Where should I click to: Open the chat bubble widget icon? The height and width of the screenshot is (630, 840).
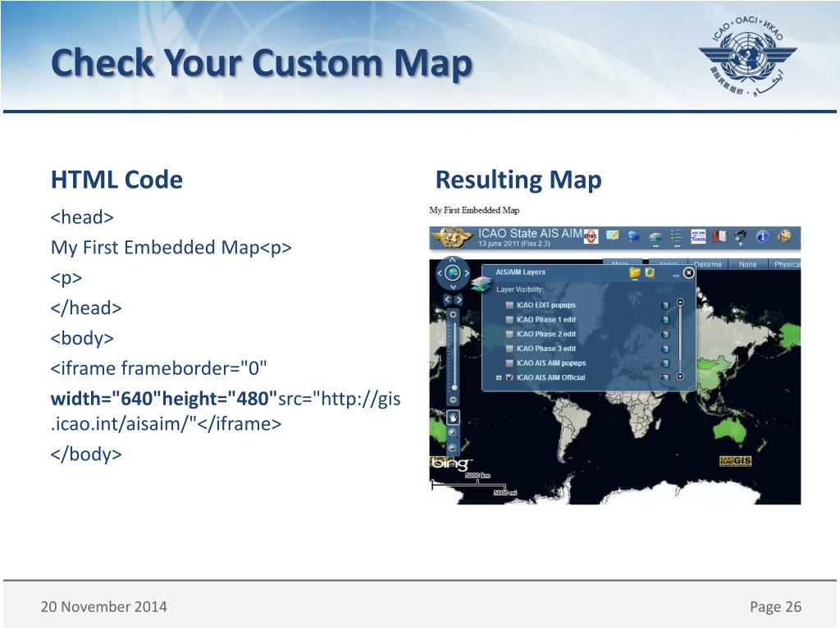633,236
